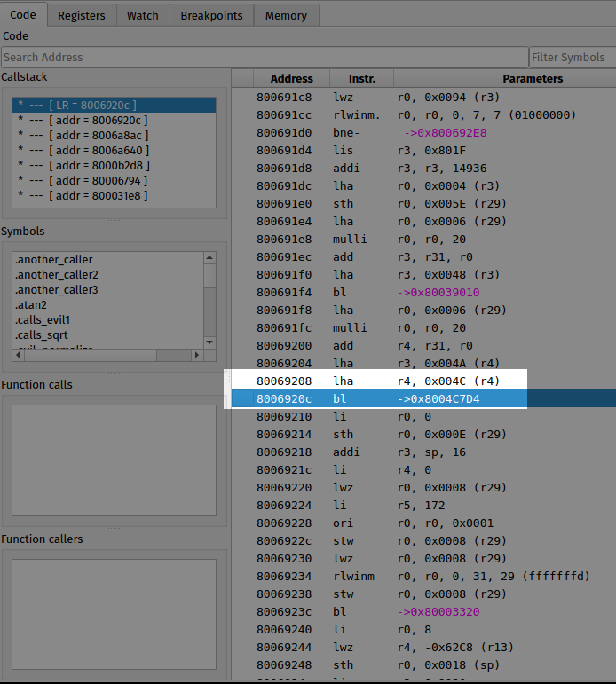Select callstack entry addr = 800031e8

point(114,195)
